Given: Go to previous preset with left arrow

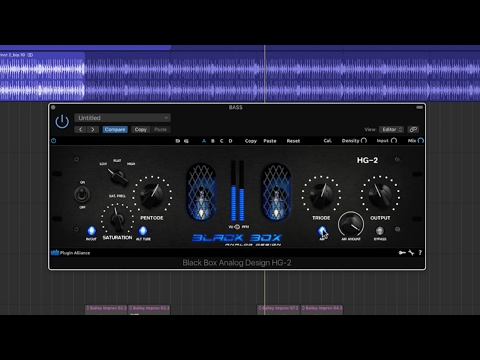Looking at the screenshot, I should [80, 129].
